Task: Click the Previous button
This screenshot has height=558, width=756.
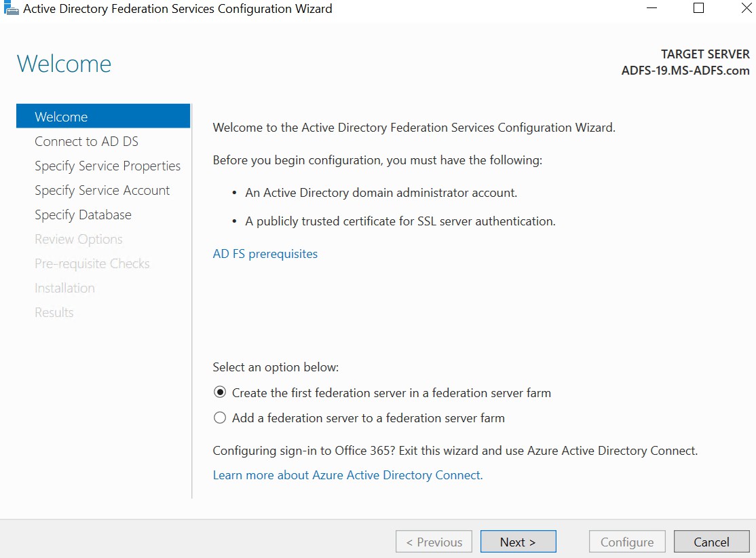Action: point(434,542)
